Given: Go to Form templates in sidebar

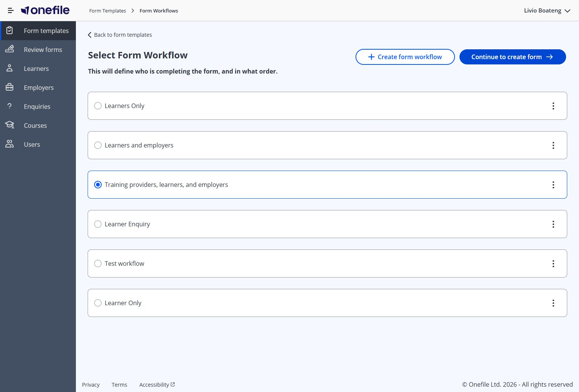Looking at the screenshot, I should tap(46, 31).
